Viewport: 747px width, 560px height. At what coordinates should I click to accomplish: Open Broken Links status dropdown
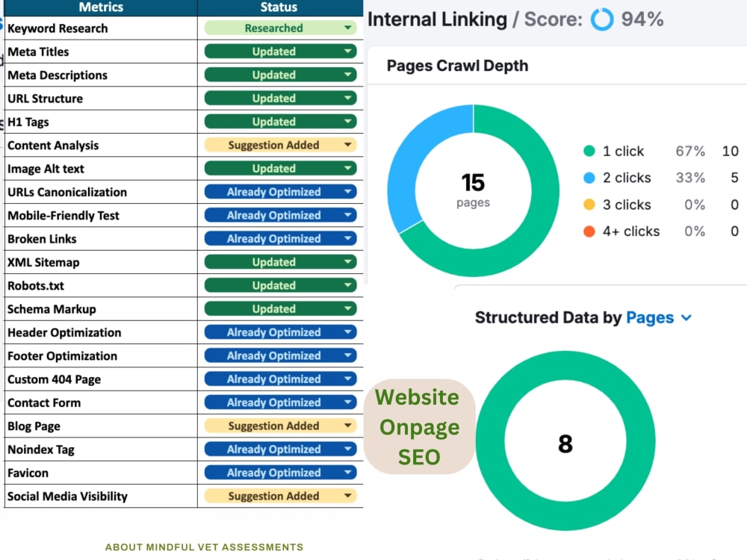[x=281, y=239]
